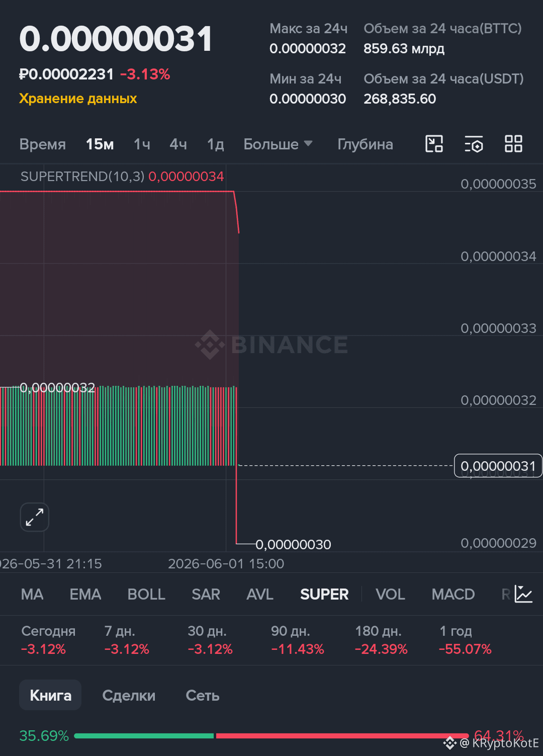This screenshot has width=543, height=756.
Task: Toggle the BOLL indicator
Action: [x=146, y=595]
